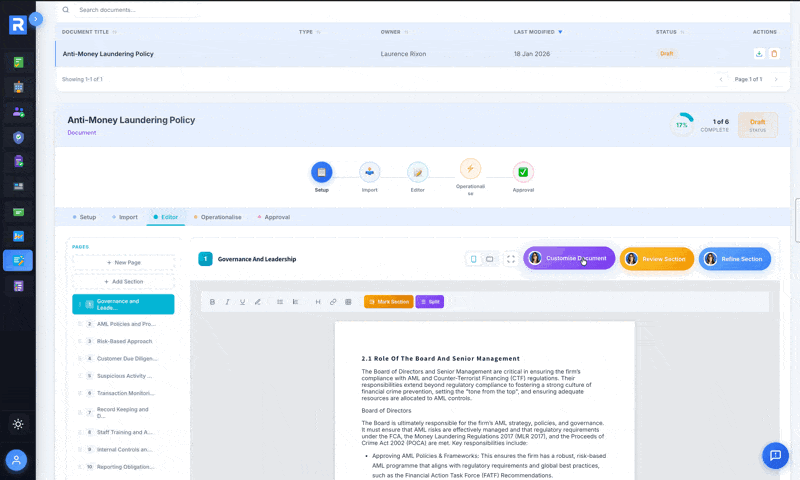Select the Editor step circle

click(x=417, y=172)
